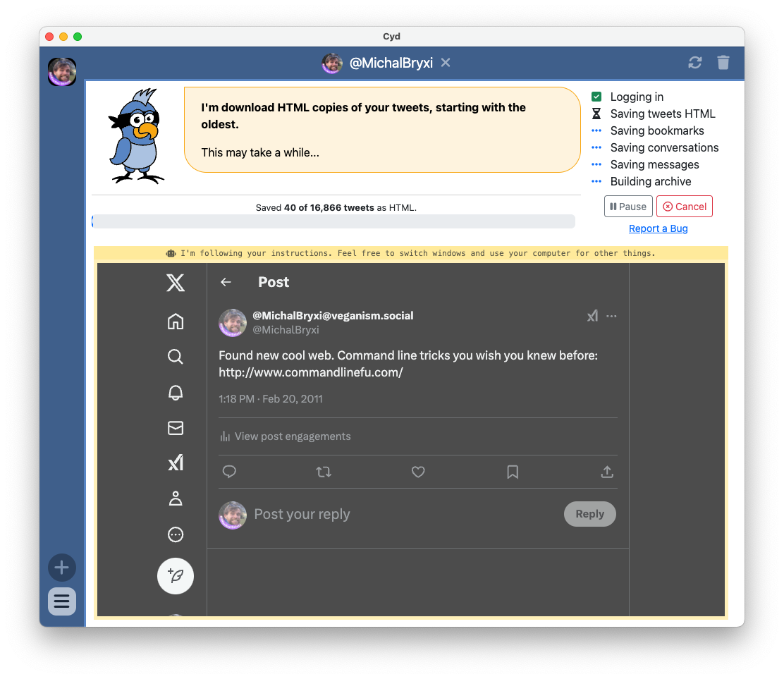This screenshot has height=679, width=784.
Task: Click the post timestamp 1:18 PM · Feb 20, 2011
Action: [x=271, y=399]
